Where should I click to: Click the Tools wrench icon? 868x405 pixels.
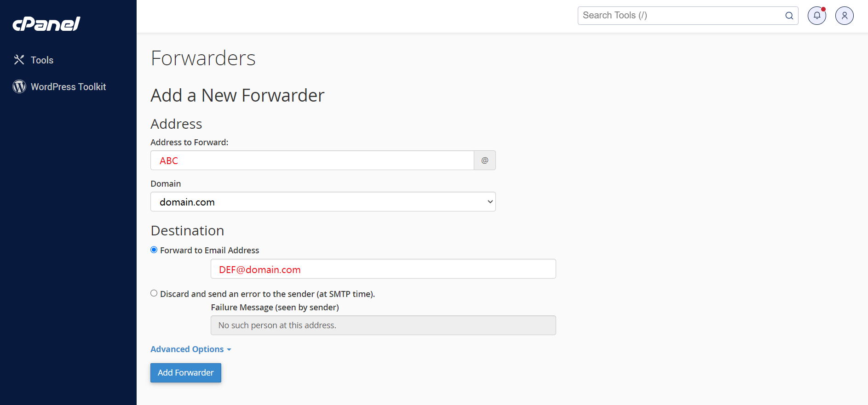(19, 60)
